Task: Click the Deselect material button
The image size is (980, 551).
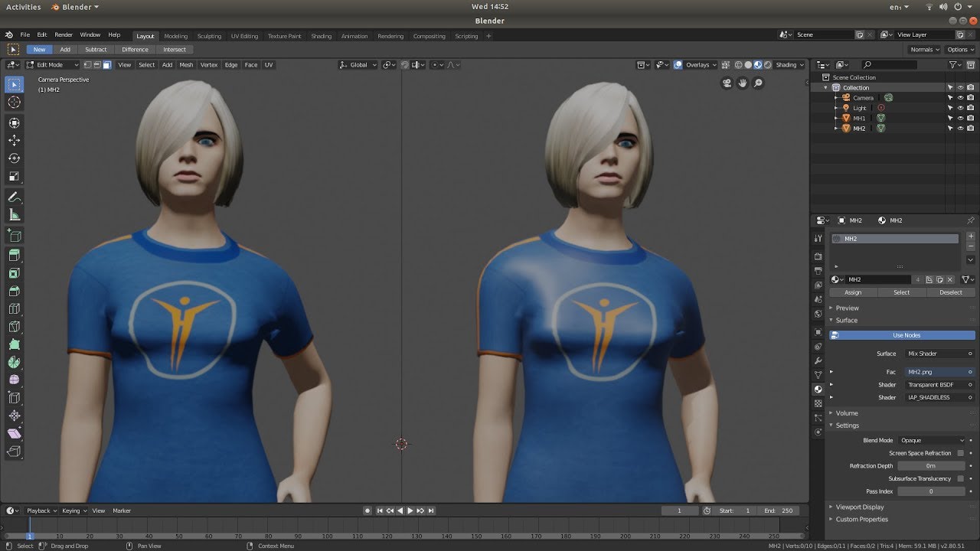Action: [951, 292]
